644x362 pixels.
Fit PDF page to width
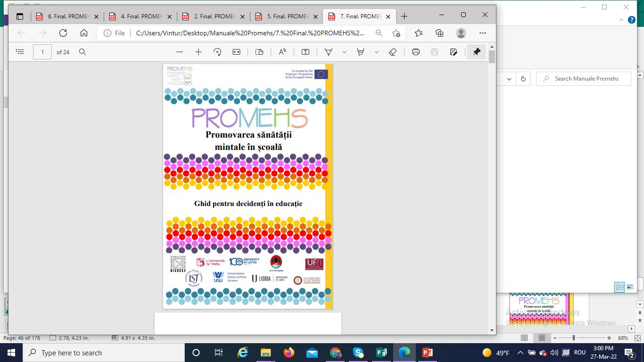236,52
